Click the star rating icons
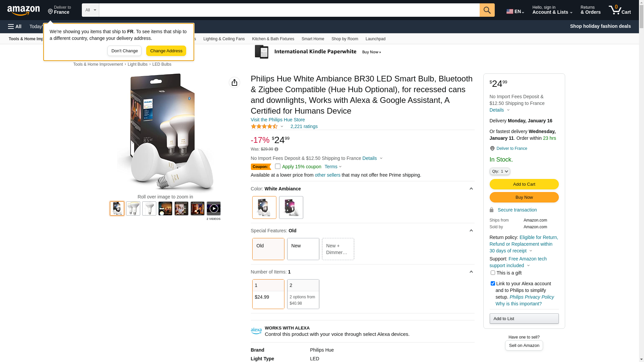644x362 pixels. [x=264, y=126]
